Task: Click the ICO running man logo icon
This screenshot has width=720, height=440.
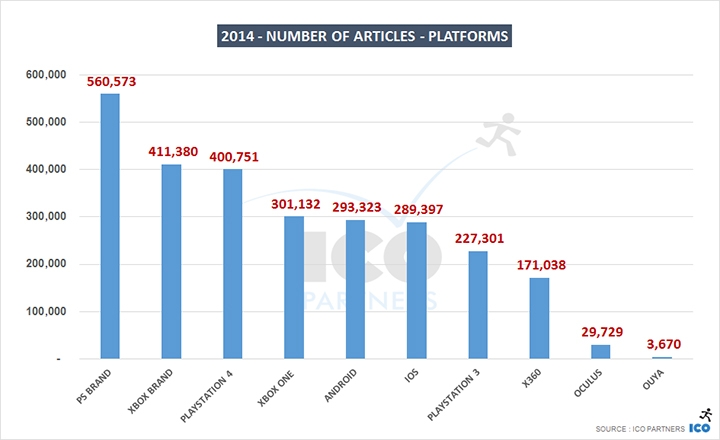Action: point(706,415)
